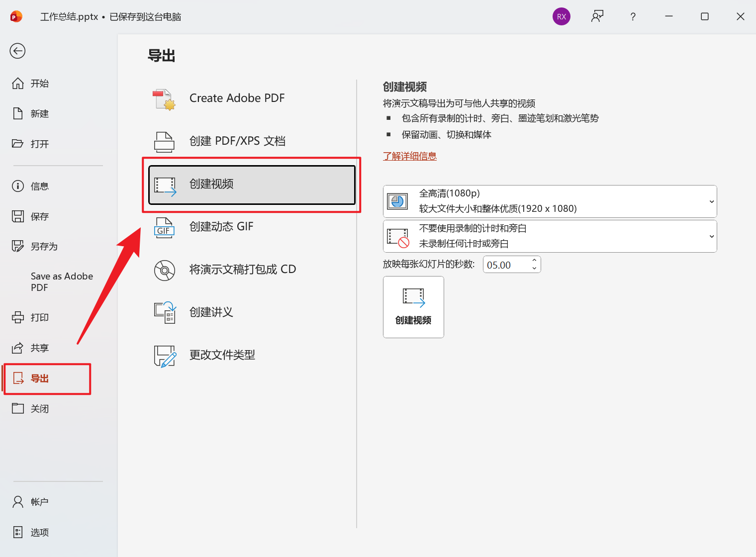Open 打印 from the sidebar

point(40,317)
